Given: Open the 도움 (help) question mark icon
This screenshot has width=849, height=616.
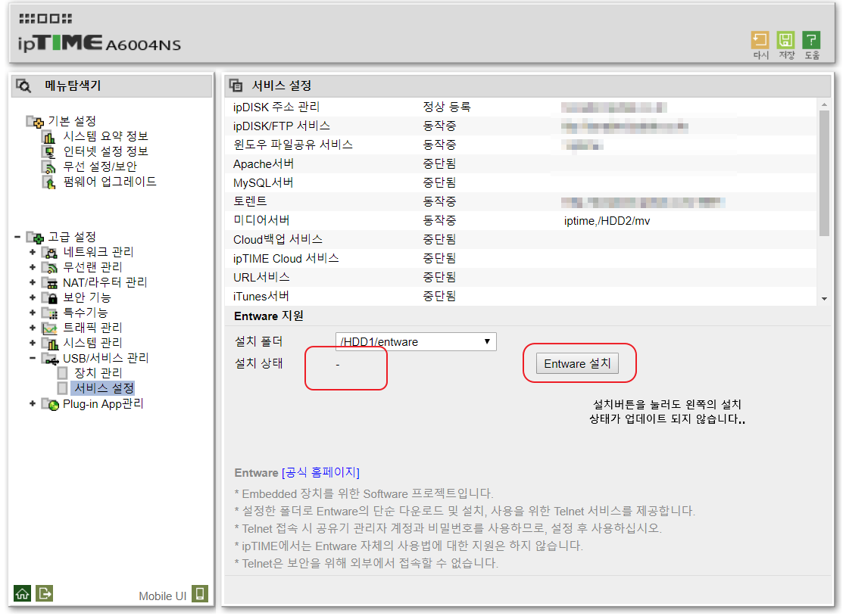Looking at the screenshot, I should (x=811, y=41).
